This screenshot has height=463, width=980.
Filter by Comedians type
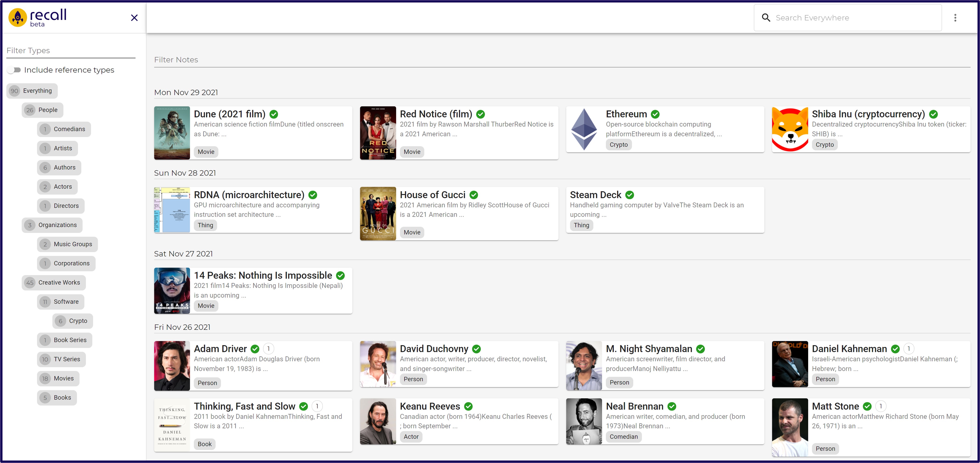pos(64,129)
